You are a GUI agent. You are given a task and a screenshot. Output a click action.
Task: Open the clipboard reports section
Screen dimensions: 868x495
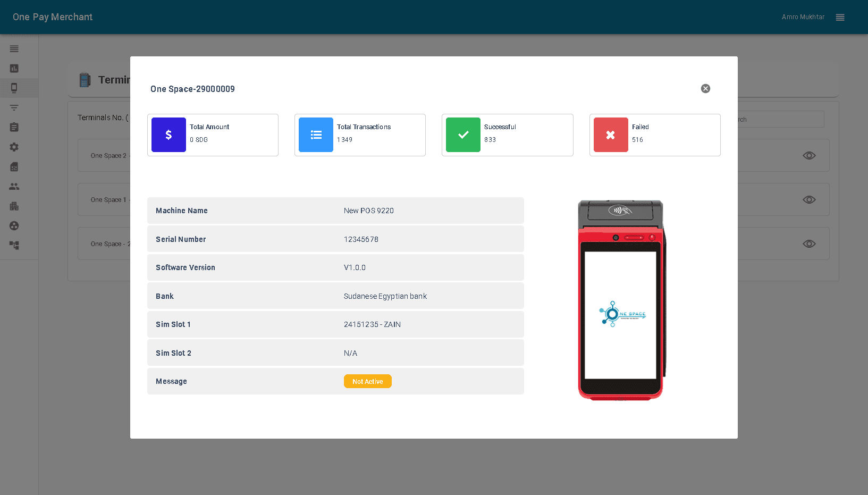[x=14, y=127]
